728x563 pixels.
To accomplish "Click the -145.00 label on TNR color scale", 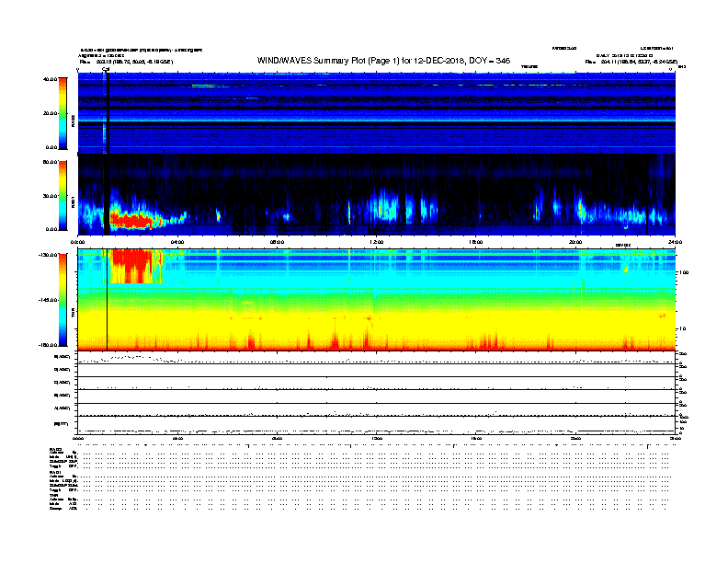I will click(49, 300).
